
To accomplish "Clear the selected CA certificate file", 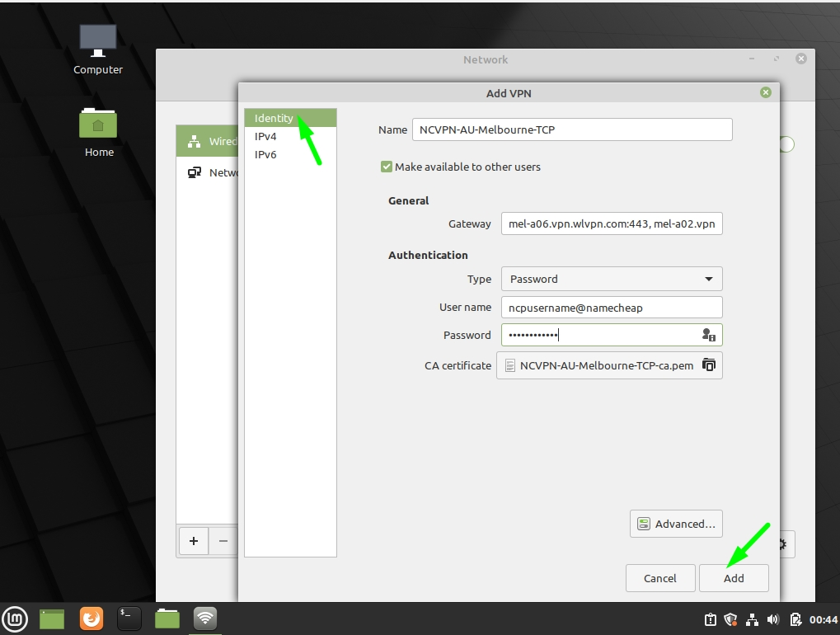I will 710,365.
